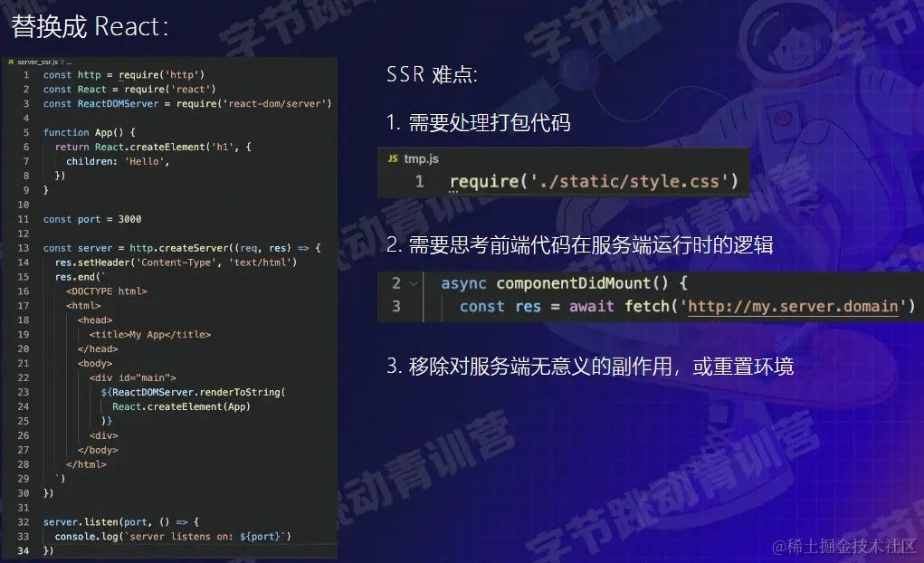924x563 pixels.
Task: Click the 'React.createElement(App)' line
Action: pos(182,406)
